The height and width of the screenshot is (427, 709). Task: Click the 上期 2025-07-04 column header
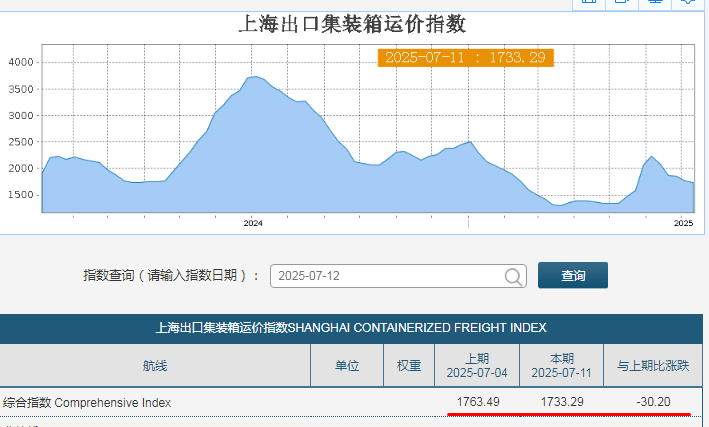coord(477,365)
